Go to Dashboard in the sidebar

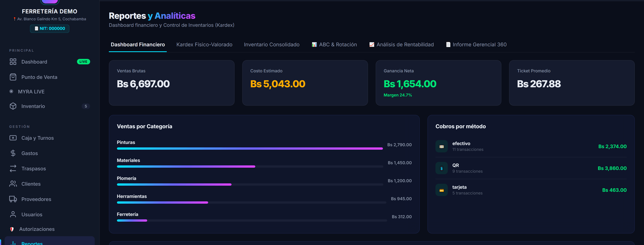coord(49,62)
